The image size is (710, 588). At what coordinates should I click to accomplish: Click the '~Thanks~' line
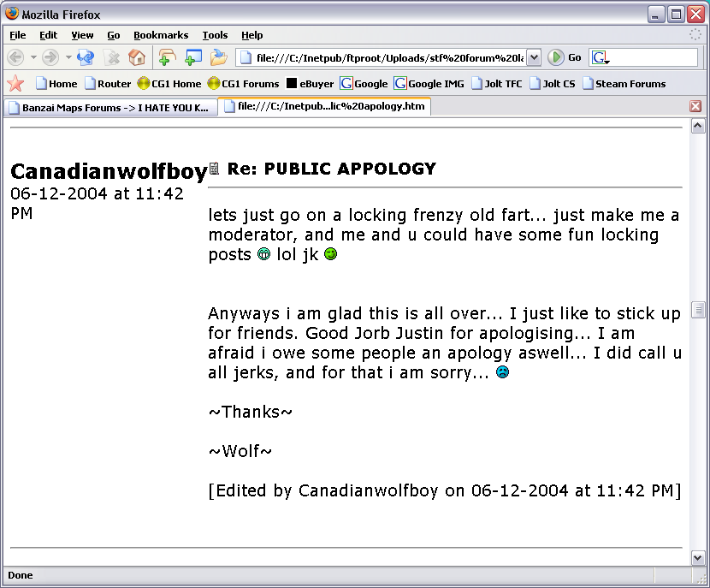coord(251,412)
